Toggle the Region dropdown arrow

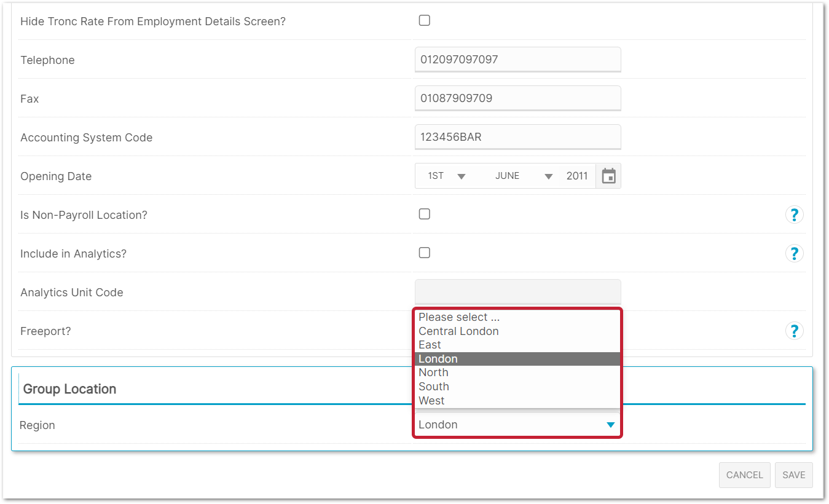(x=610, y=425)
